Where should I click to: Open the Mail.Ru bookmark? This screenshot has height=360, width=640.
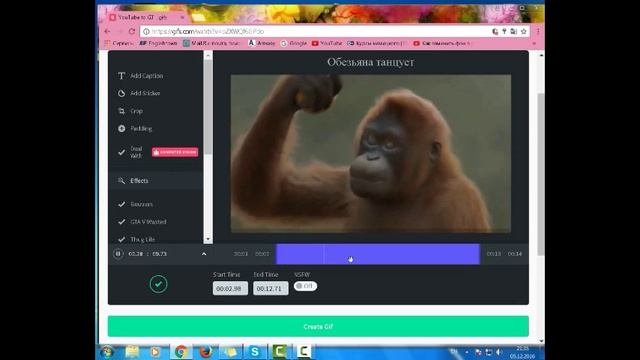coord(211,43)
